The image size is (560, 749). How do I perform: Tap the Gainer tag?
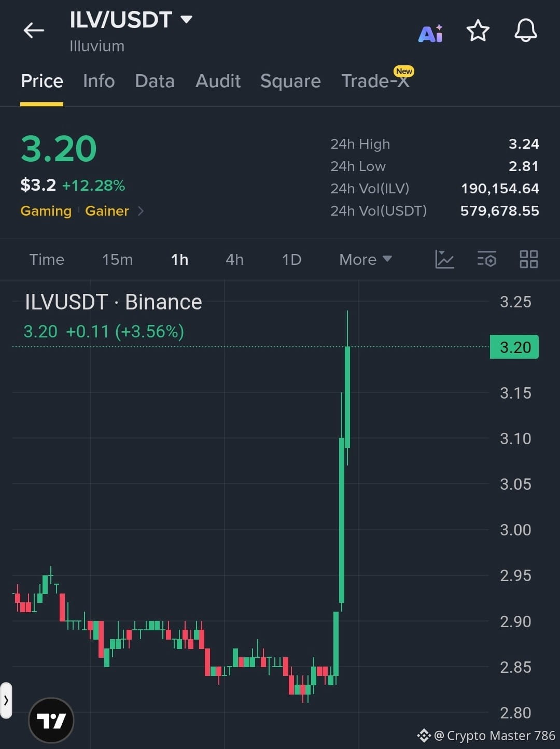coord(107,211)
